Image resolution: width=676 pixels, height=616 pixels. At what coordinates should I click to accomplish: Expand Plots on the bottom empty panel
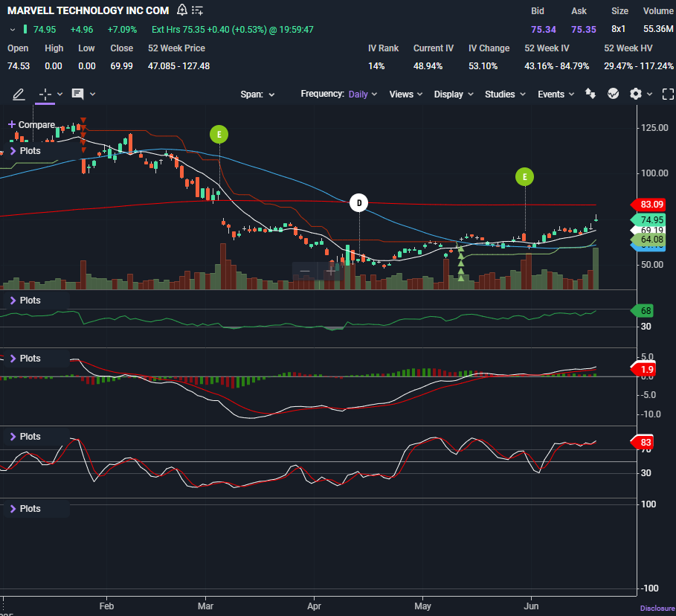pyautogui.click(x=25, y=509)
